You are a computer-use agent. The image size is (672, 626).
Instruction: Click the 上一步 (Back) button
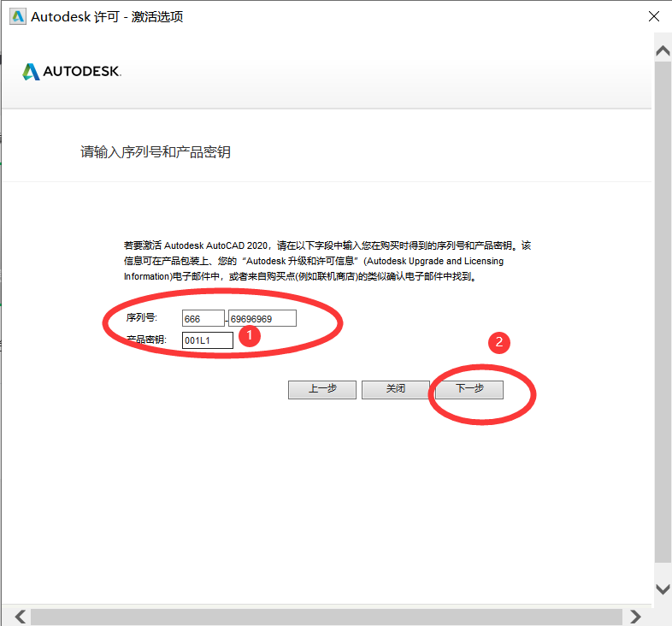click(322, 389)
